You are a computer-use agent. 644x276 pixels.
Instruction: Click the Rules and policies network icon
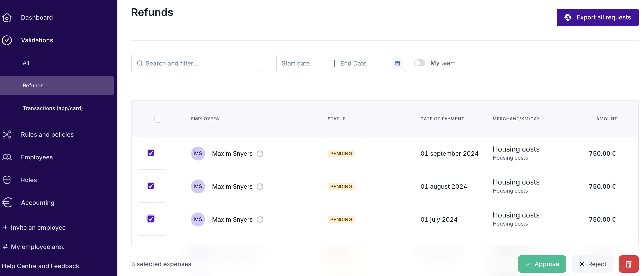coord(7,134)
